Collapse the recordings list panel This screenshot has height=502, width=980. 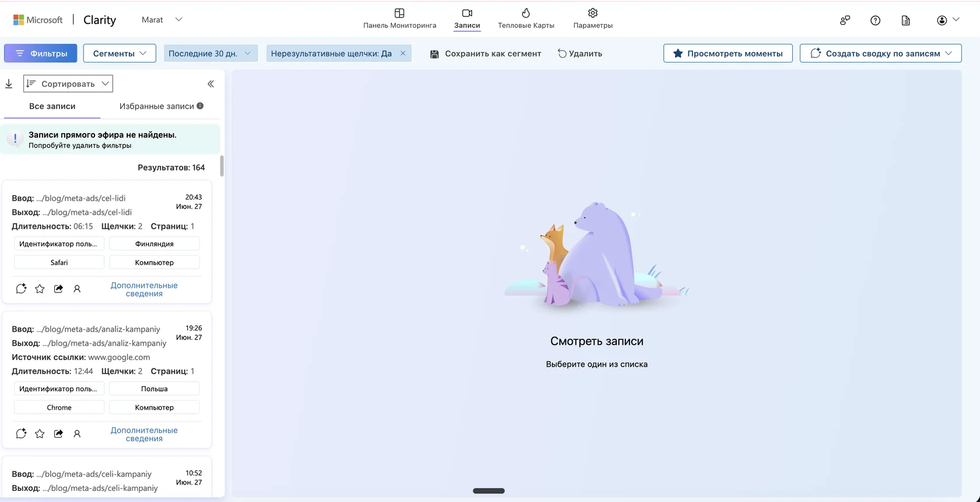[211, 84]
